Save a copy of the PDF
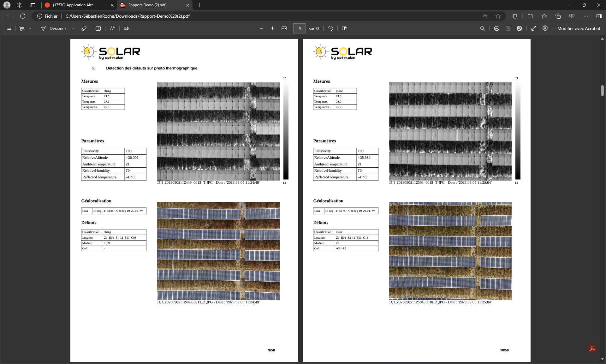Viewport: 606px width, 364px height. 508,28
